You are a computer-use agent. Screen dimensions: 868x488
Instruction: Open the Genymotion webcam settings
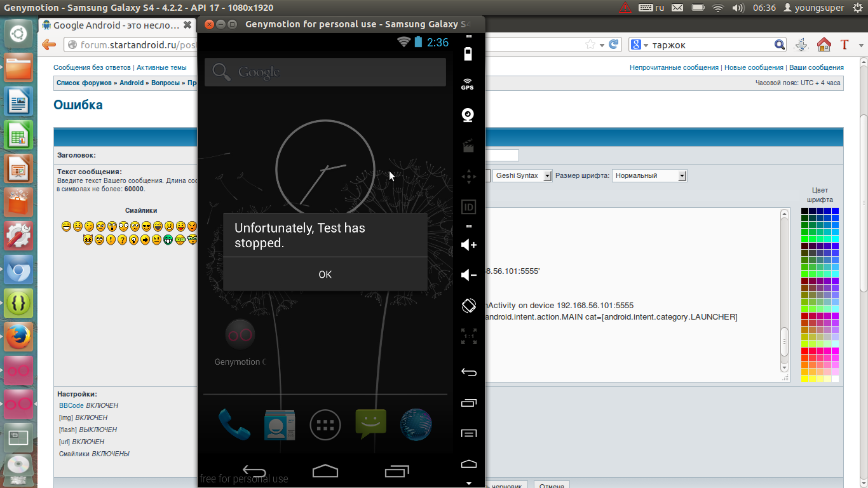coord(468,115)
